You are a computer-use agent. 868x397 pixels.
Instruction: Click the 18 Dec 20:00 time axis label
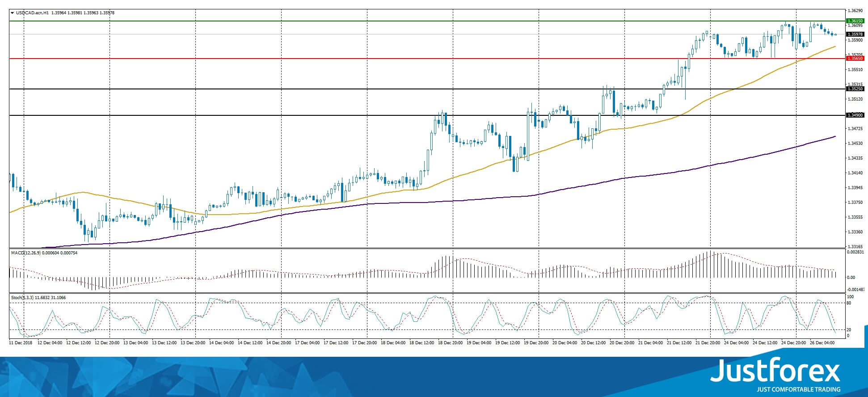(x=450, y=342)
